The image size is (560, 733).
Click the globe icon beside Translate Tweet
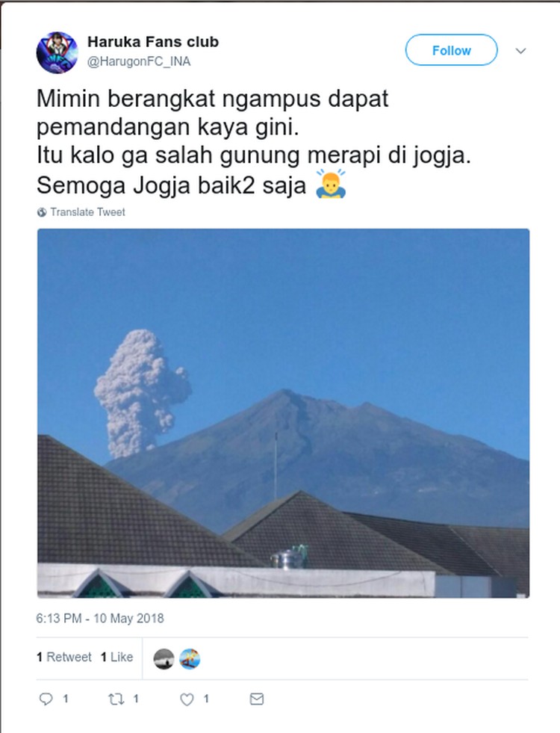(42, 212)
